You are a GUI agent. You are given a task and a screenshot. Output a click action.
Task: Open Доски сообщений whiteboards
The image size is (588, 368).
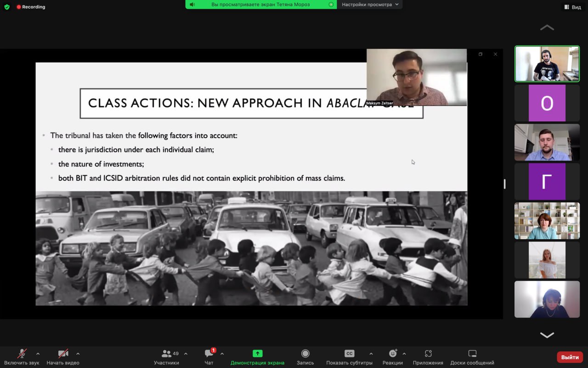pyautogui.click(x=472, y=354)
